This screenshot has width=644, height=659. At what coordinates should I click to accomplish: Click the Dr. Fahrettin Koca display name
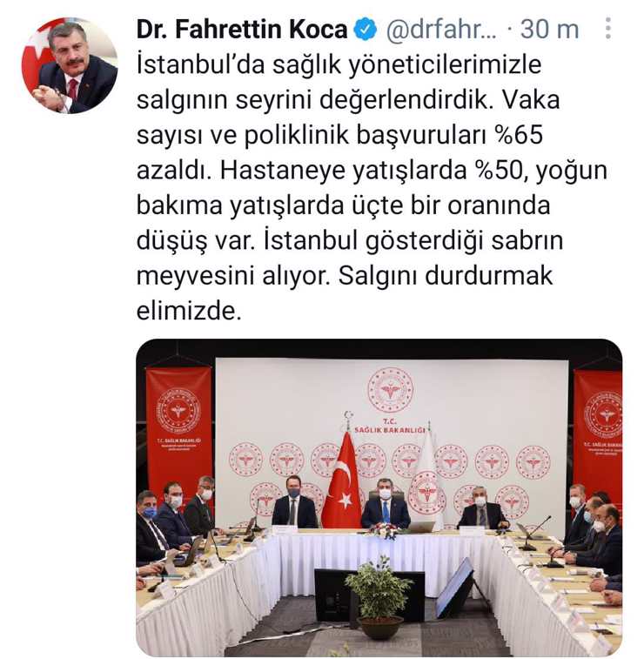[x=242, y=29]
